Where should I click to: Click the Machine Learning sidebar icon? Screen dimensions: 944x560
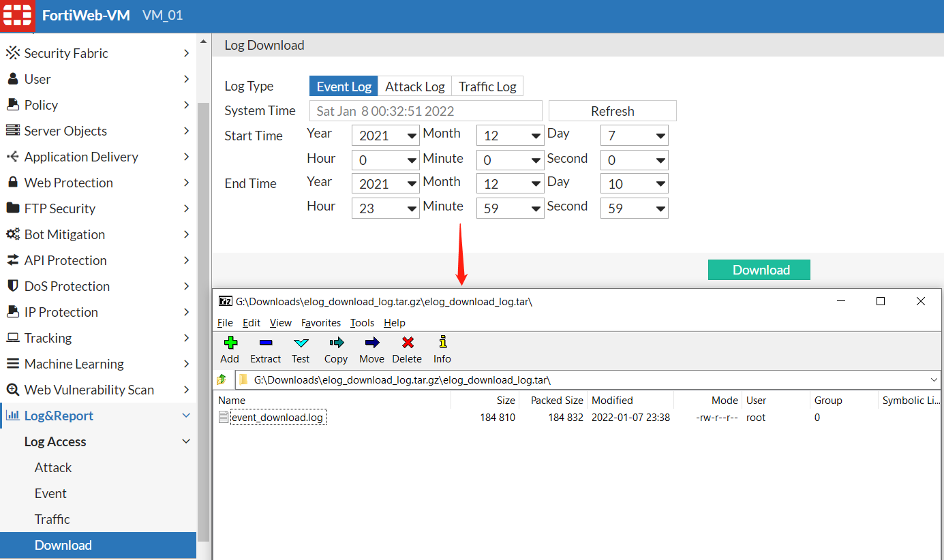click(x=12, y=364)
